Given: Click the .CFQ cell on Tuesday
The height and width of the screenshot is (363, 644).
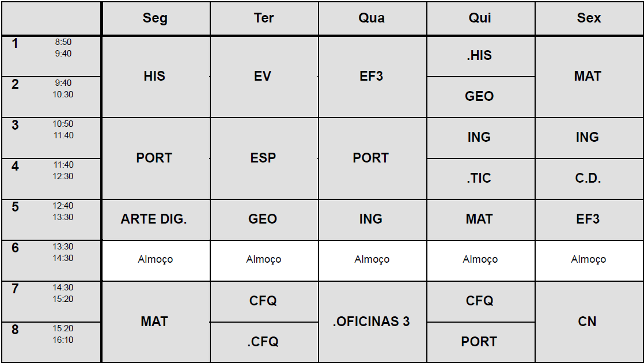Looking at the screenshot, I should click(x=263, y=342).
